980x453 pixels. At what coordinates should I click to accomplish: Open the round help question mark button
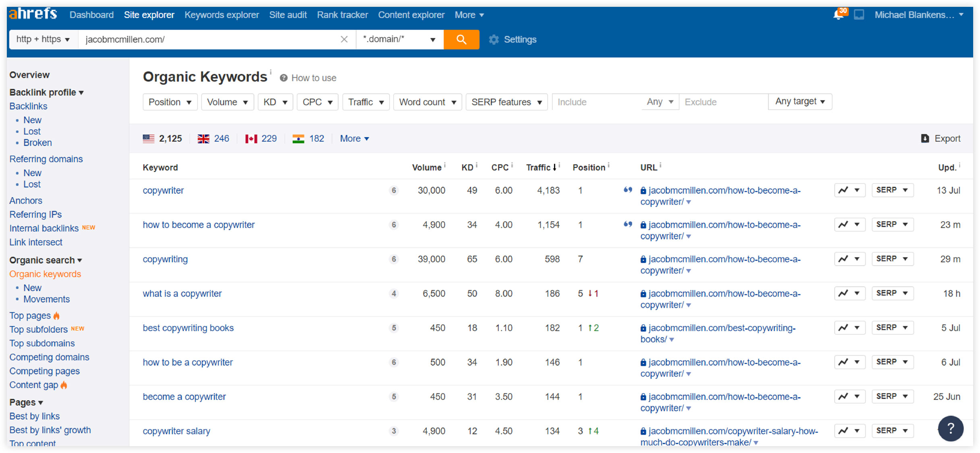pos(951,428)
